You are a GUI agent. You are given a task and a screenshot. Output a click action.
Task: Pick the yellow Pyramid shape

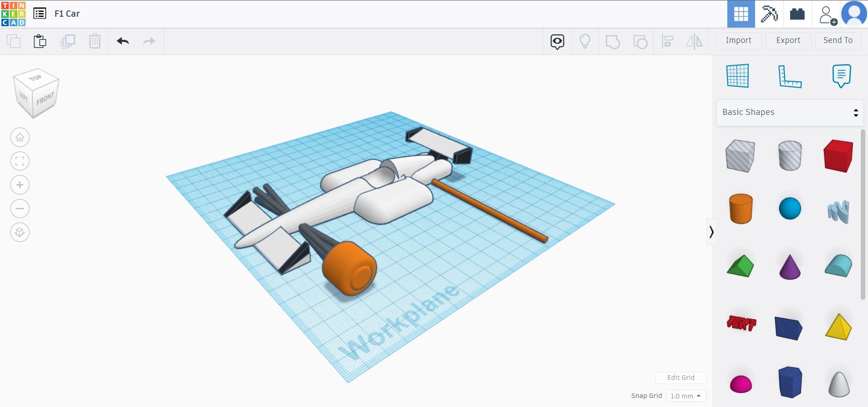(839, 327)
